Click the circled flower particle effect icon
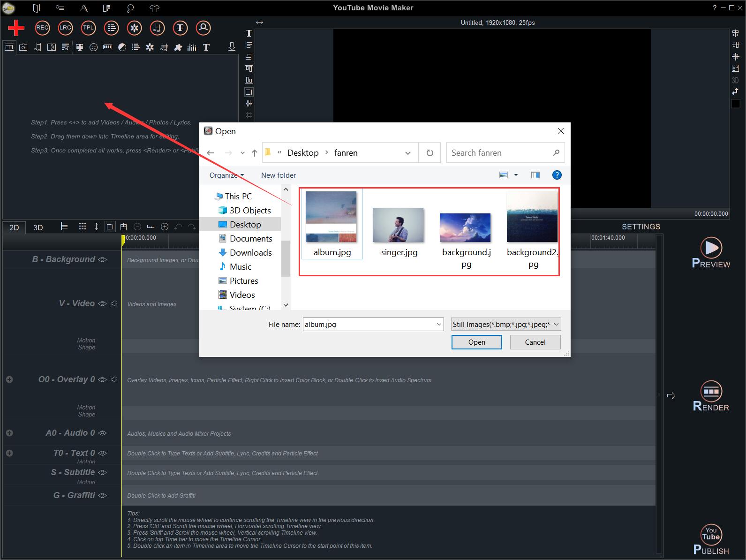The width and height of the screenshot is (746, 560). pos(135,28)
